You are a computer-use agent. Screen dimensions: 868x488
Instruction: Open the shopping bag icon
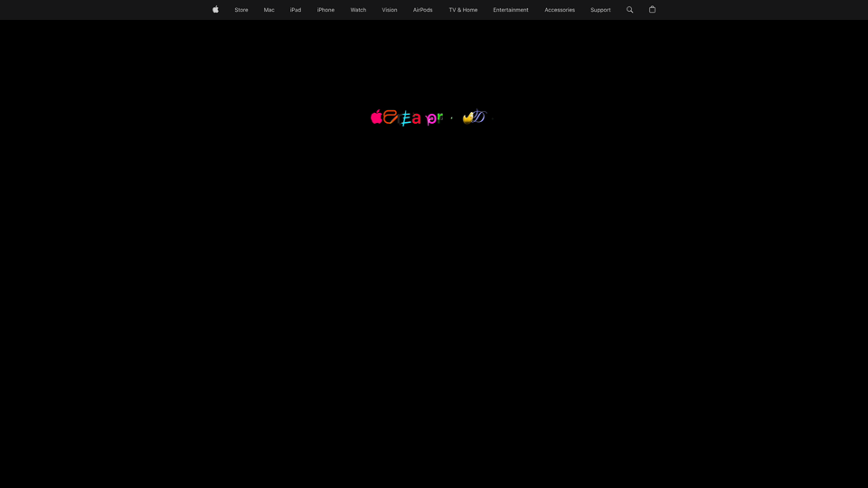652,9
